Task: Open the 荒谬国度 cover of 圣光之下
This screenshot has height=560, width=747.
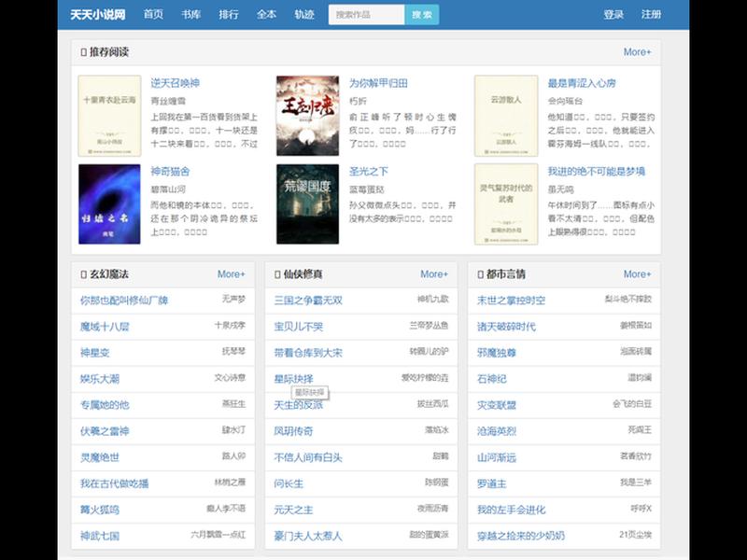Action: point(308,204)
